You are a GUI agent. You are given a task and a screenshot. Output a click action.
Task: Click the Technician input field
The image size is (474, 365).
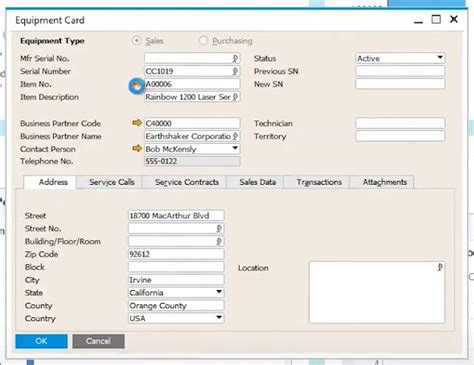pos(400,123)
